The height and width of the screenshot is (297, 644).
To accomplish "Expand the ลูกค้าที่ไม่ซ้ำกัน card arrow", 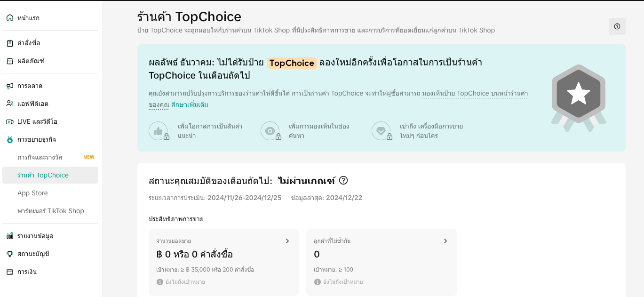I will [445, 241].
